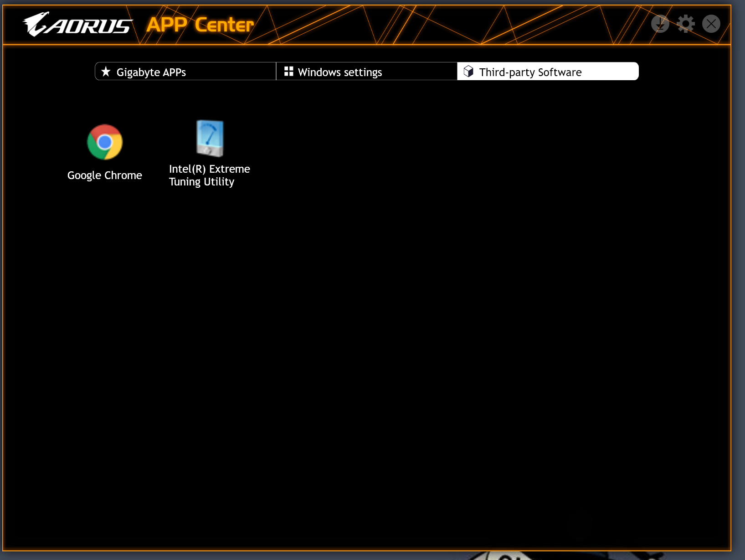This screenshot has height=560, width=745.
Task: Open the Intel Extreme Tuning Utility icon
Action: pyautogui.click(x=210, y=139)
